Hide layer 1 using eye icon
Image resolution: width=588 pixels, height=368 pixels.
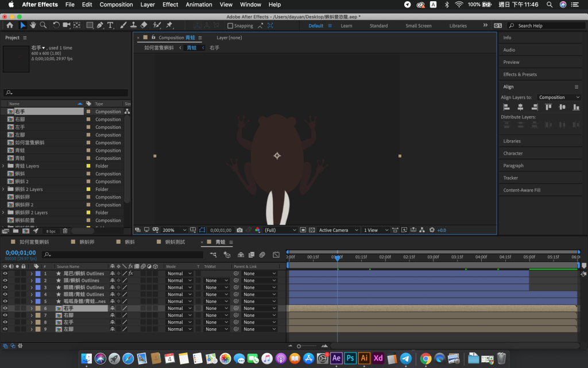[5, 274]
